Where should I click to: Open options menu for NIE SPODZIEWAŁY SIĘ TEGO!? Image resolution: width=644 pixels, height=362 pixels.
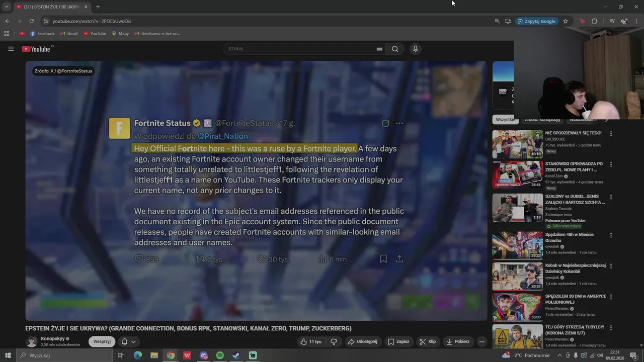click(x=611, y=134)
